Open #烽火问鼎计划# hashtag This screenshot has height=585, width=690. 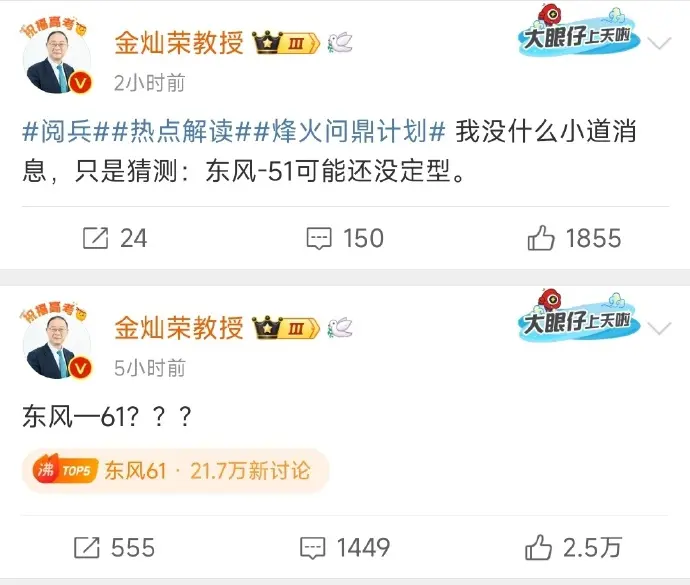coord(349,131)
